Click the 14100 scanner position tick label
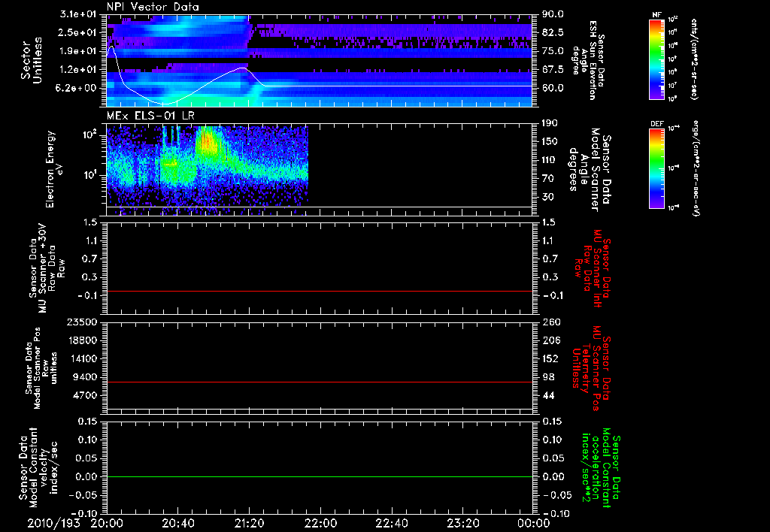 (x=81, y=358)
